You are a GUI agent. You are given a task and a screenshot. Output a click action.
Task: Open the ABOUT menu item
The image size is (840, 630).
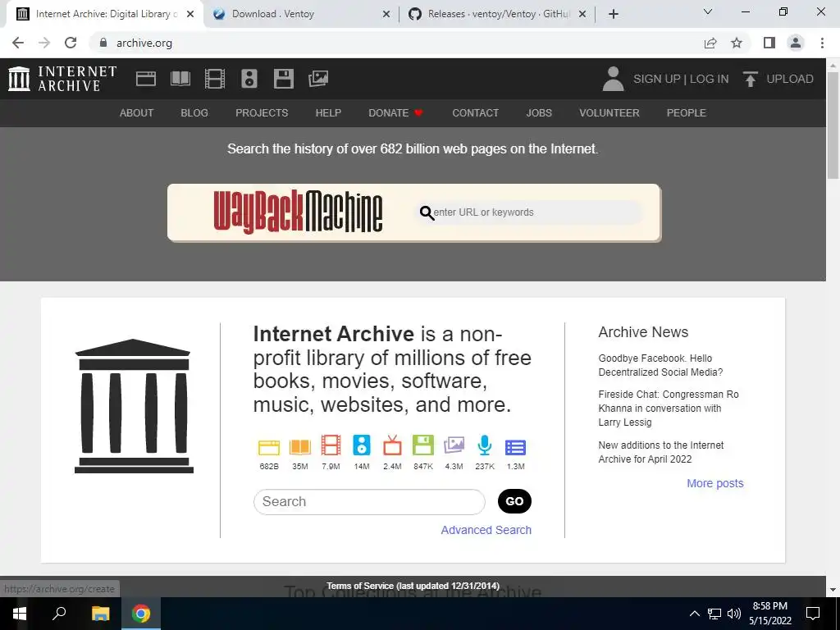click(137, 113)
